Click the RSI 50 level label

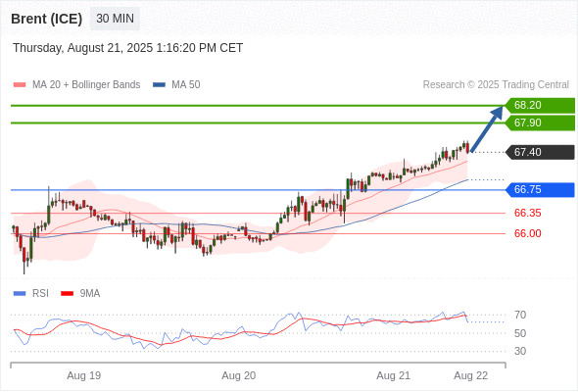click(x=520, y=333)
